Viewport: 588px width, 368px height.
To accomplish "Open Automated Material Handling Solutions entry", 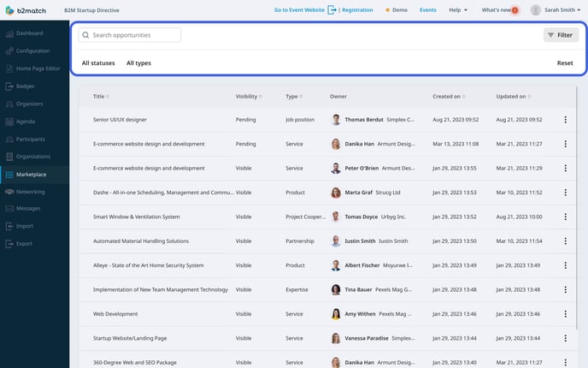I will 141,241.
